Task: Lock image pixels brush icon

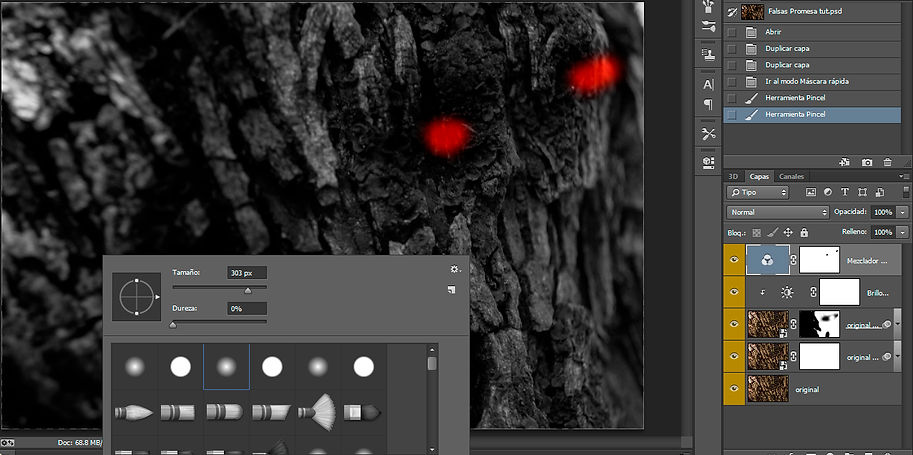Action: 773,232
